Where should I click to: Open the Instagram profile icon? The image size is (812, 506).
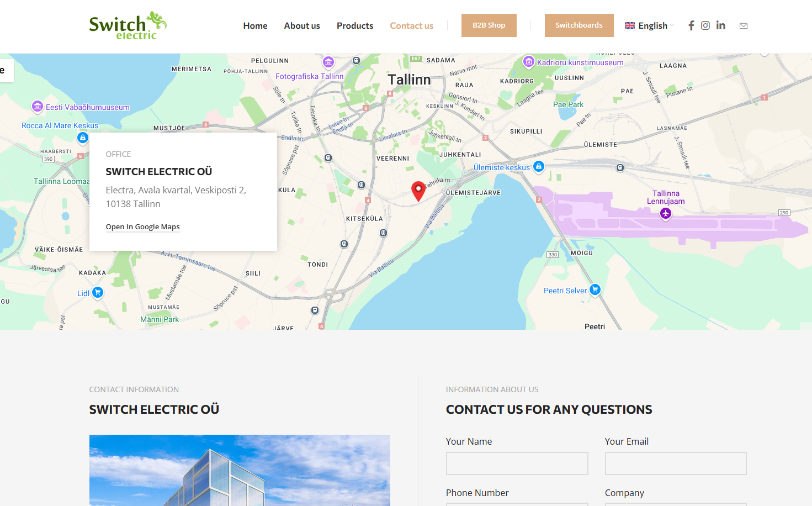pos(705,25)
